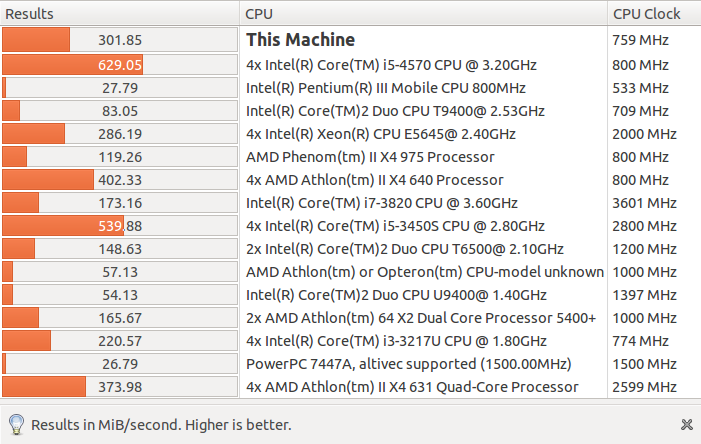Screen dimensions: 701x444
Task: Click the 759 MHz clock value
Action: click(640, 40)
